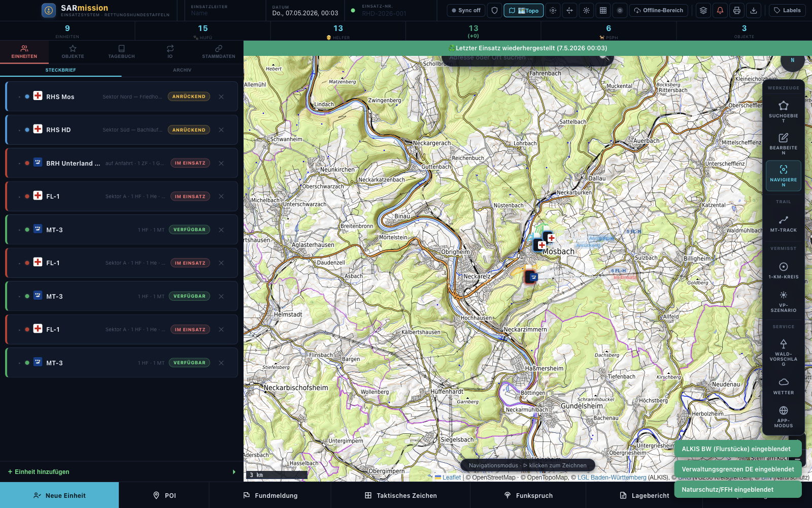Viewport: 812px width, 508px height.
Task: Select the 1-km-Kreis tool
Action: tap(784, 270)
